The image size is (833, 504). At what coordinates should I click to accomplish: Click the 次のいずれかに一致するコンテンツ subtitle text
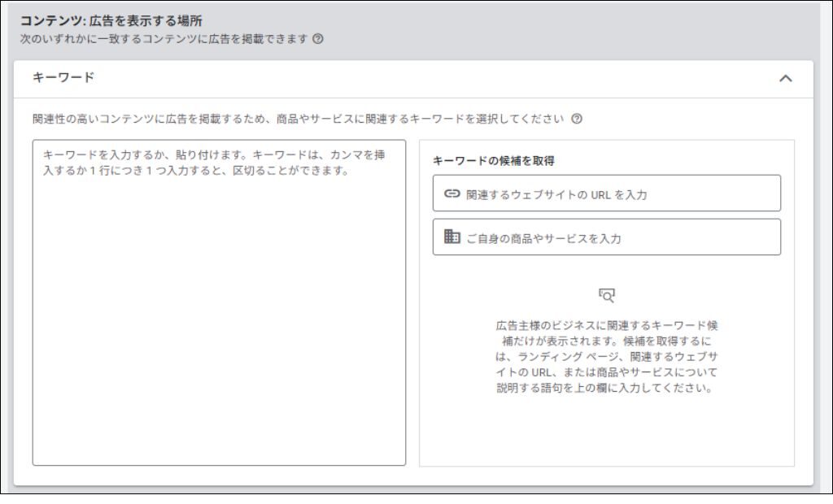pyautogui.click(x=164, y=39)
